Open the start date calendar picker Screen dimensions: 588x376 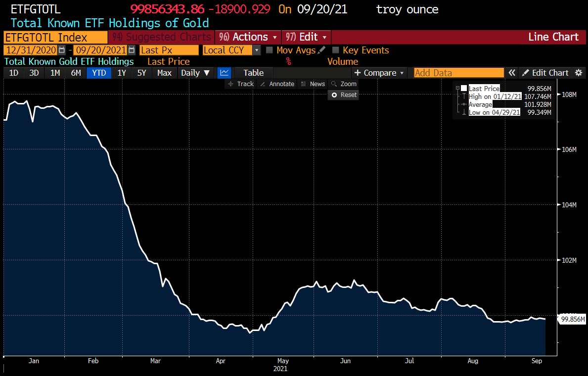[62, 50]
